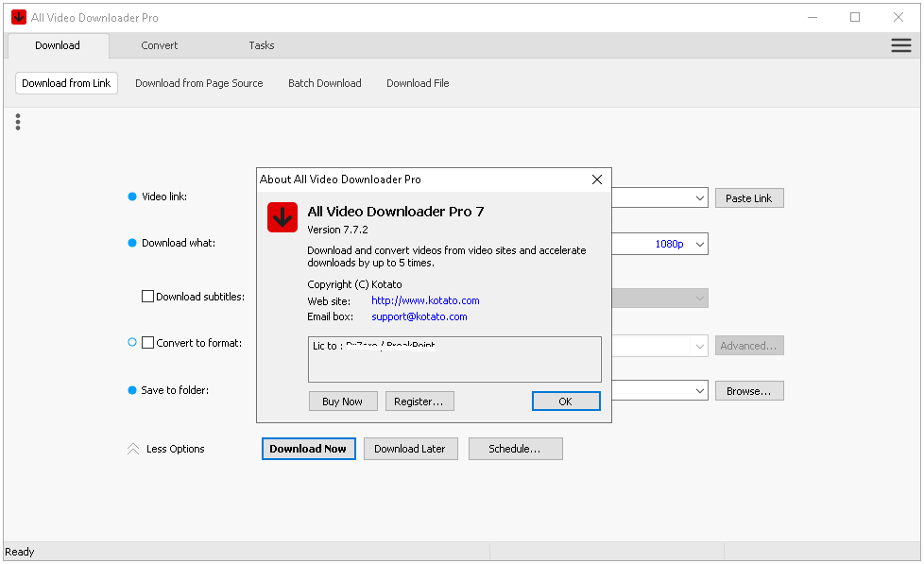Open the Schedule... dialog
Image resolution: width=924 pixels, height=564 pixels.
coord(515,449)
